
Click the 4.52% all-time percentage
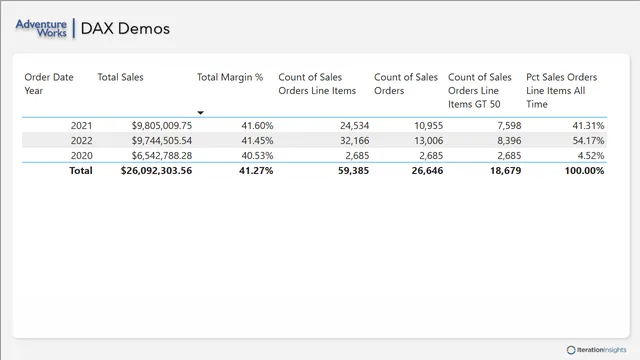591,156
